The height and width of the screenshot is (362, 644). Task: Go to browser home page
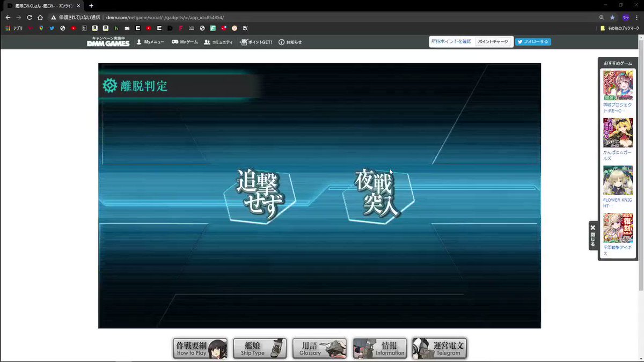coord(40,17)
